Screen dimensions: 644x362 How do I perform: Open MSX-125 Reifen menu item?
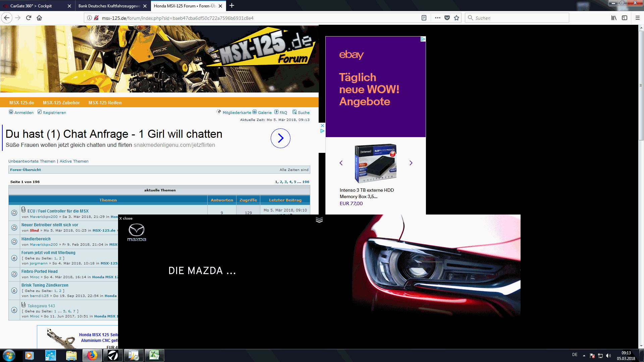105,103
